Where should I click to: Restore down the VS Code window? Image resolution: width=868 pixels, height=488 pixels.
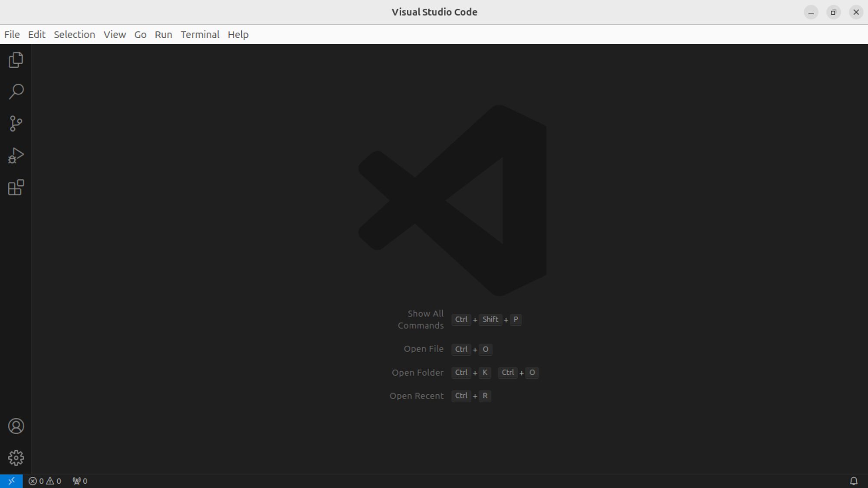pos(833,12)
